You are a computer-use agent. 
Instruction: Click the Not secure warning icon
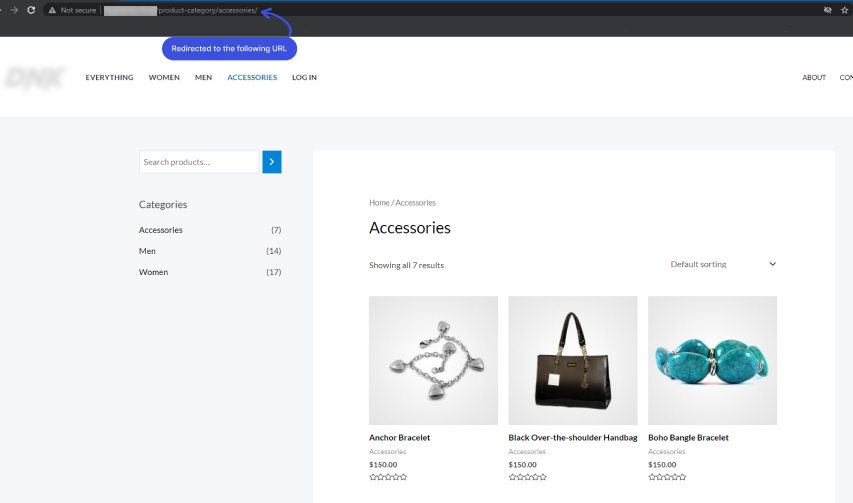52,10
